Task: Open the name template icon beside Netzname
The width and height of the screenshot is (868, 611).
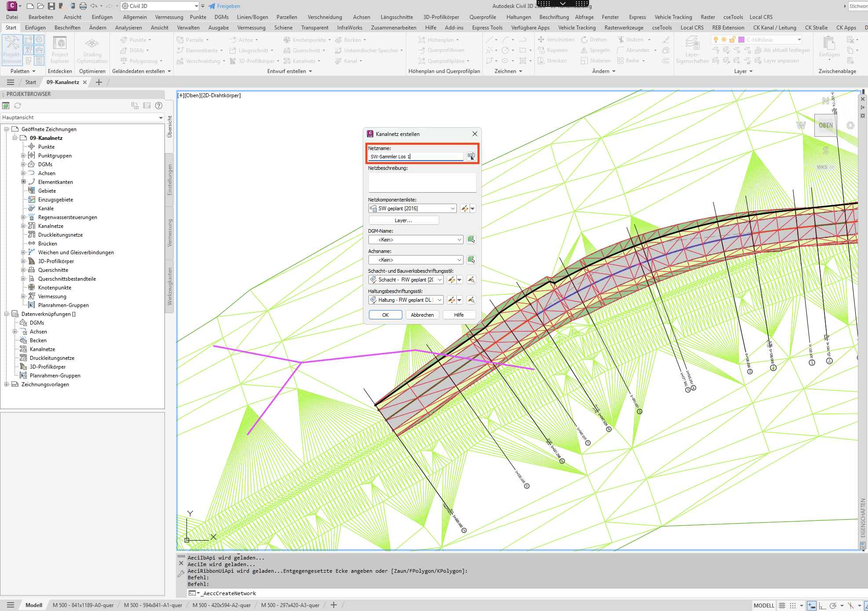Action: coord(471,156)
